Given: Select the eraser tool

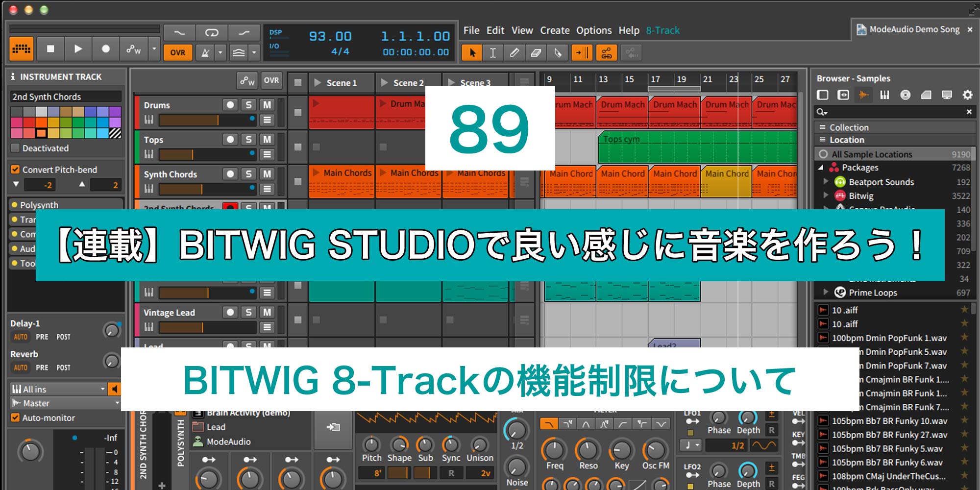Looking at the screenshot, I should point(536,52).
